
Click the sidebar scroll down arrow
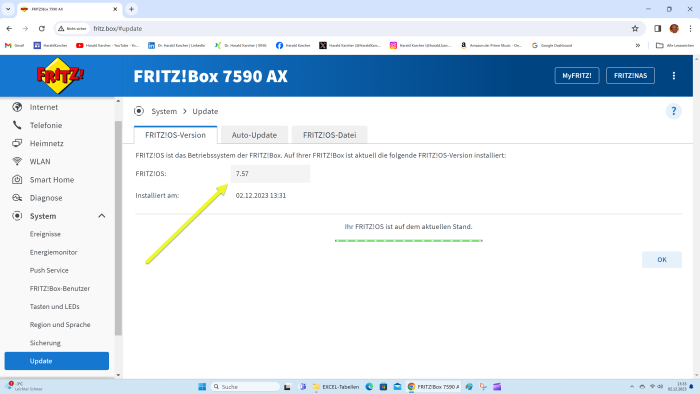118,375
